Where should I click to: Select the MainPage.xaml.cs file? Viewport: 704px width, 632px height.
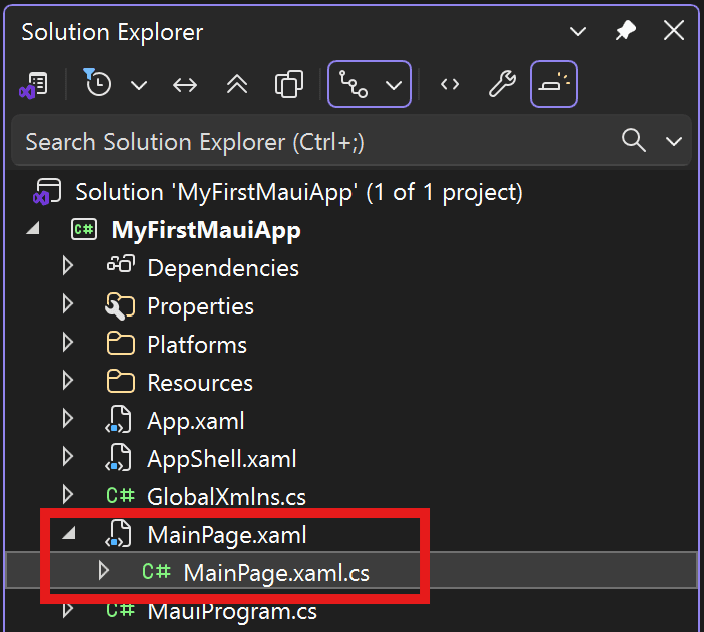pyautogui.click(x=277, y=573)
